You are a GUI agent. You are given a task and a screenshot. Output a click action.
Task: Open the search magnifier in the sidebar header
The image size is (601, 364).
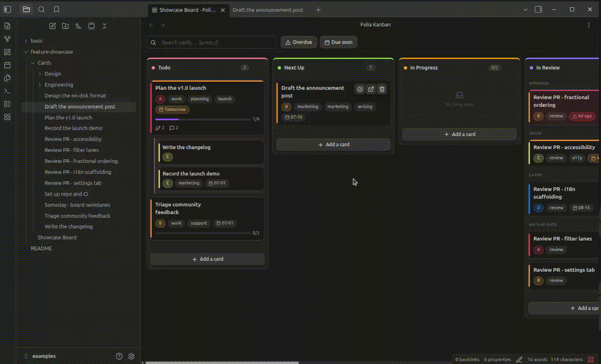coord(41,9)
